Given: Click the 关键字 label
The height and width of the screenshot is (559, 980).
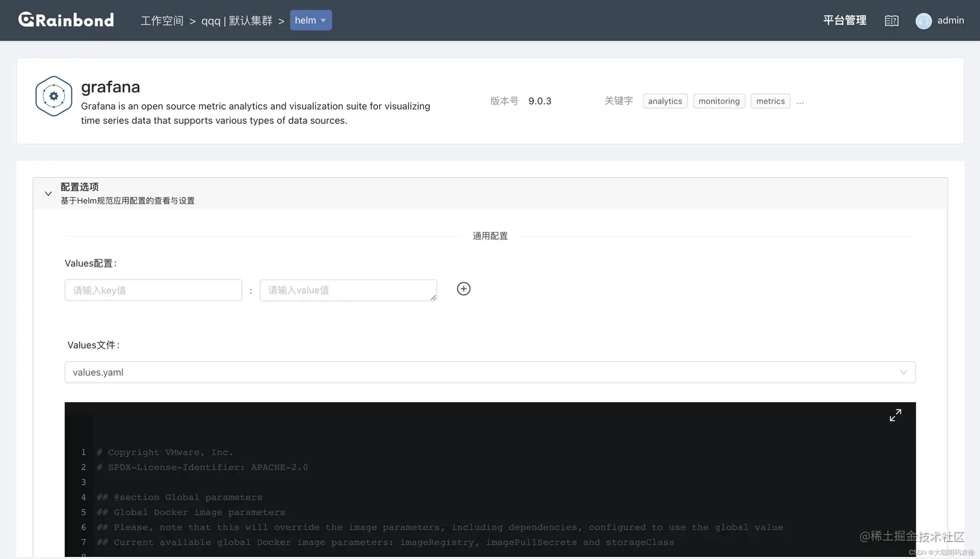Looking at the screenshot, I should pos(618,101).
